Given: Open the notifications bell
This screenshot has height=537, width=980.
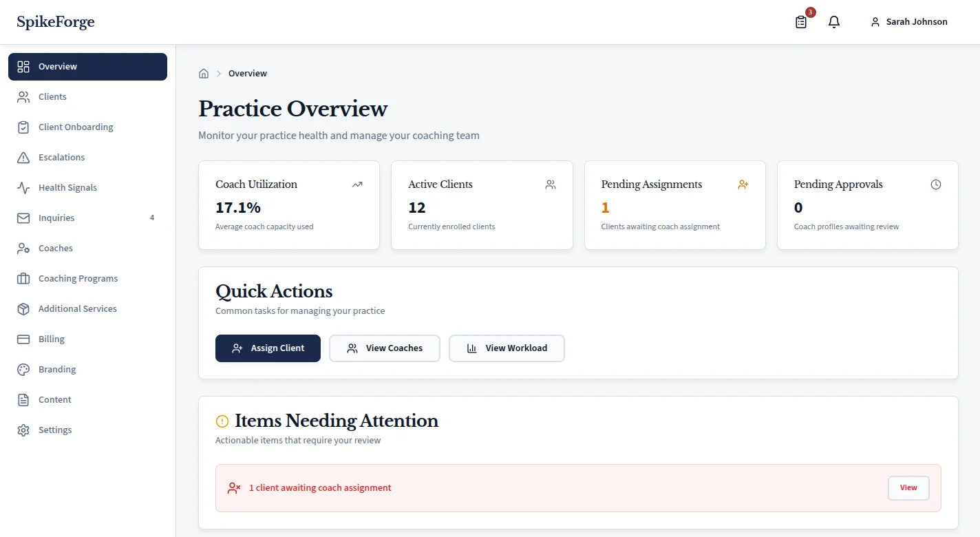Looking at the screenshot, I should tap(834, 22).
